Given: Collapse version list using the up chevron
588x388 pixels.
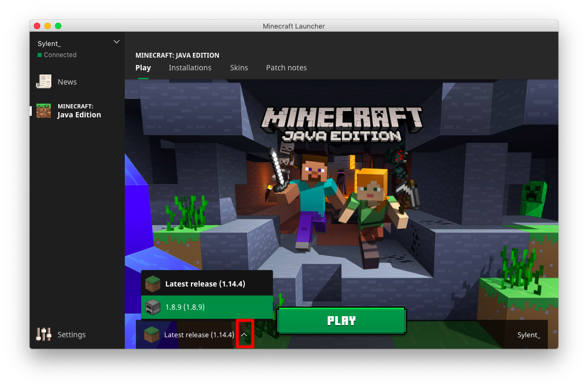Looking at the screenshot, I should pos(244,335).
